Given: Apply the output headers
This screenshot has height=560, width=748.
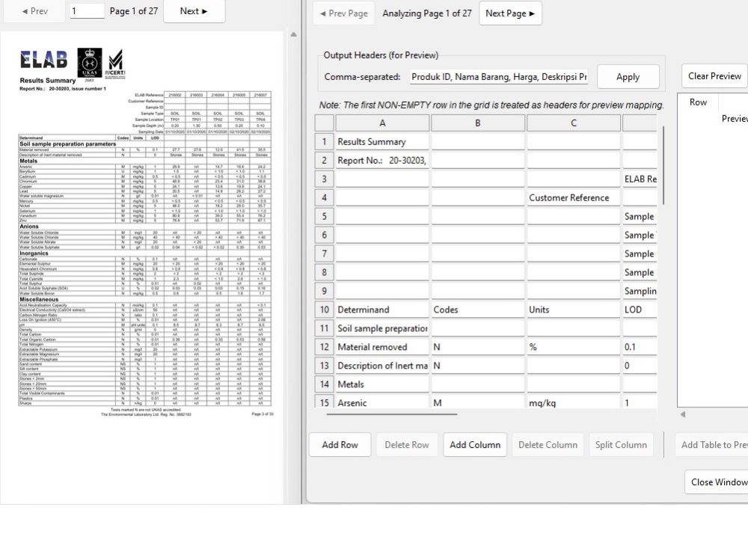Looking at the screenshot, I should pos(628,77).
